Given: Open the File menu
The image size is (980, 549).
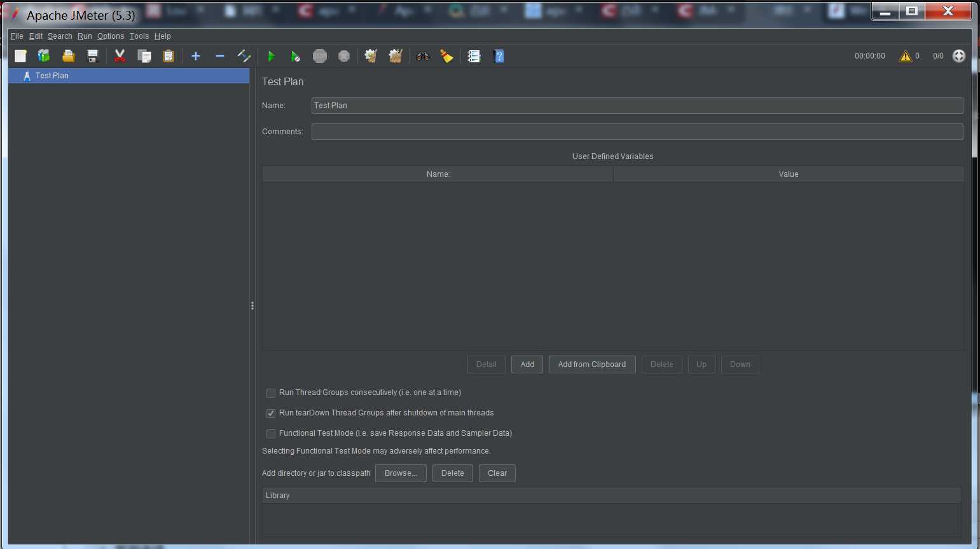Looking at the screenshot, I should pyautogui.click(x=17, y=36).
